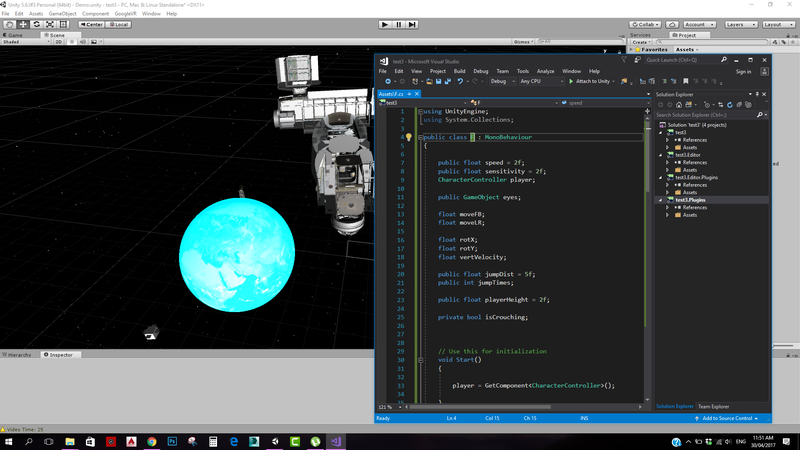Click Attach to Unity button

(x=593, y=82)
